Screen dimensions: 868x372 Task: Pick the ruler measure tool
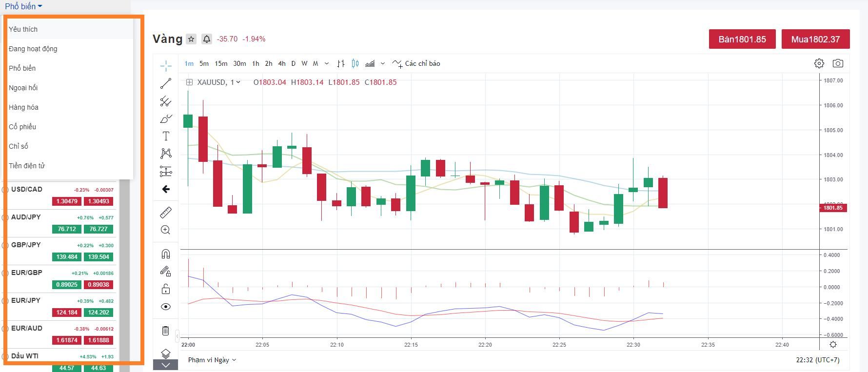[x=166, y=213]
